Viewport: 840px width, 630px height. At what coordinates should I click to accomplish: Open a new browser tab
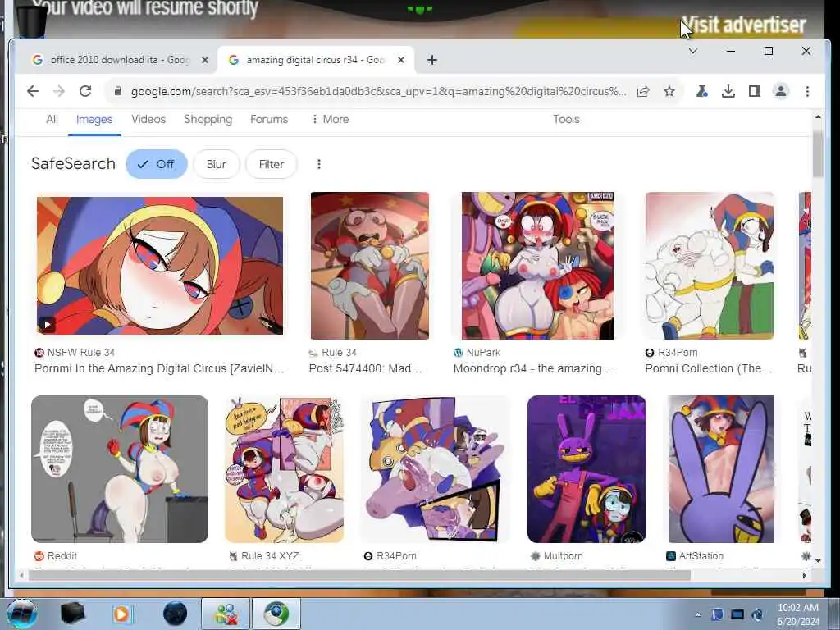click(432, 60)
